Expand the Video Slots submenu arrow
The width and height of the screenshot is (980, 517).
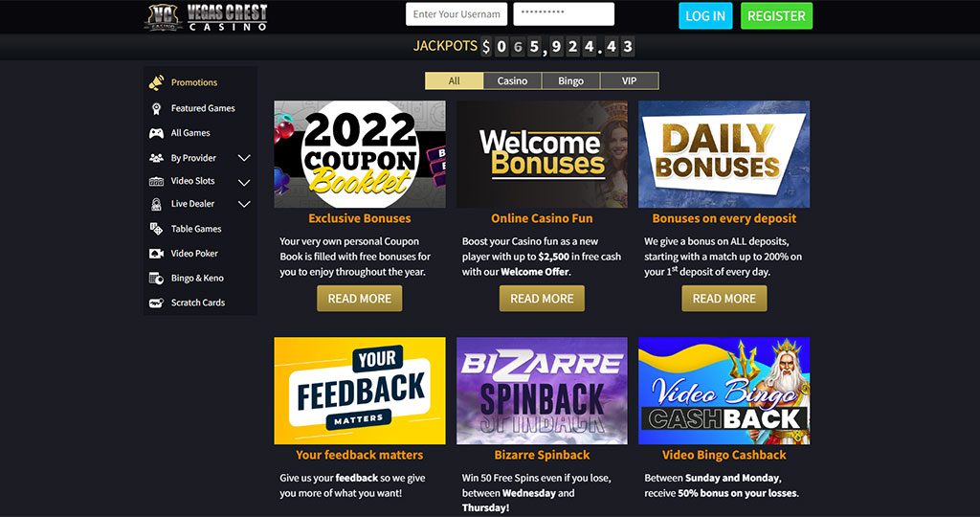coord(244,183)
